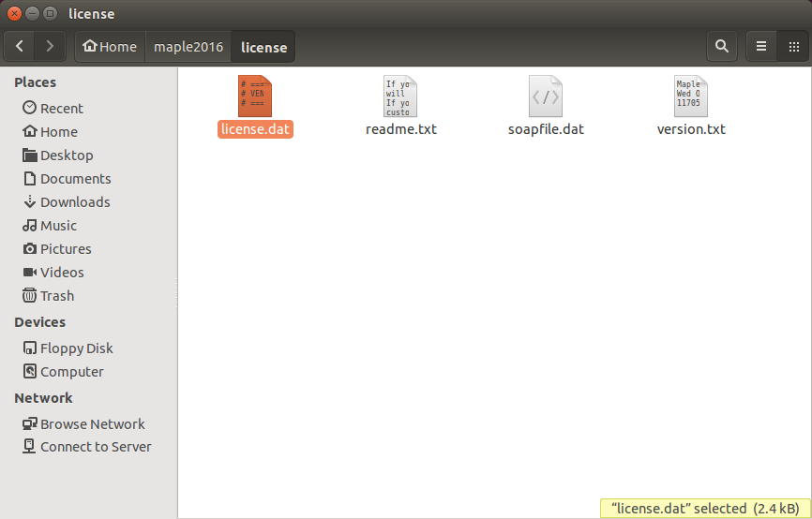
Task: Go back with the left arrow button
Action: [19, 47]
